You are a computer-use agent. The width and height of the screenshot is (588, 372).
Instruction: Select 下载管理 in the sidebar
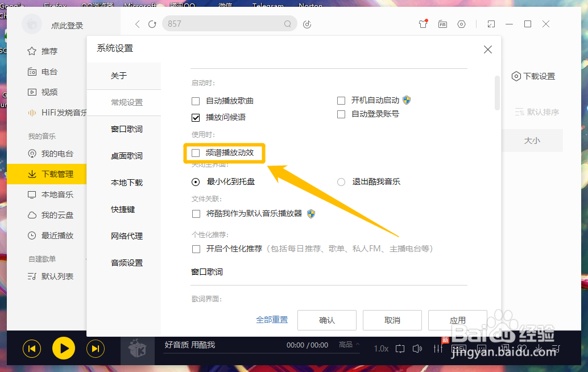coord(47,174)
